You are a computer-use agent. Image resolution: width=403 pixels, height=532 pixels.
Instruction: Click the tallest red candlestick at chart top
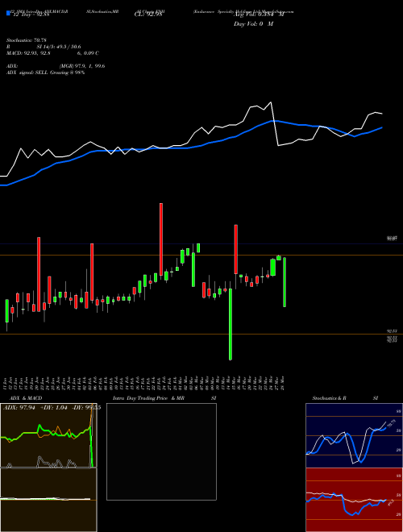pyautogui.click(x=161, y=239)
